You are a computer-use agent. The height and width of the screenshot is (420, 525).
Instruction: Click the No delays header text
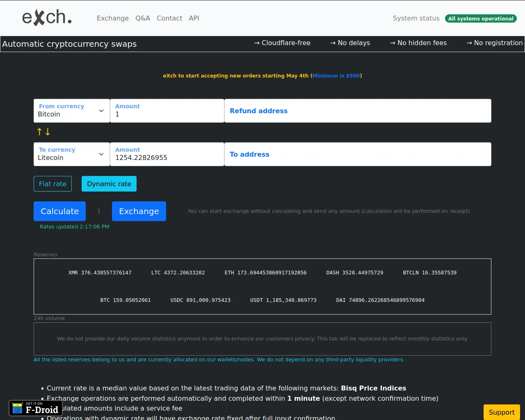pyautogui.click(x=350, y=43)
